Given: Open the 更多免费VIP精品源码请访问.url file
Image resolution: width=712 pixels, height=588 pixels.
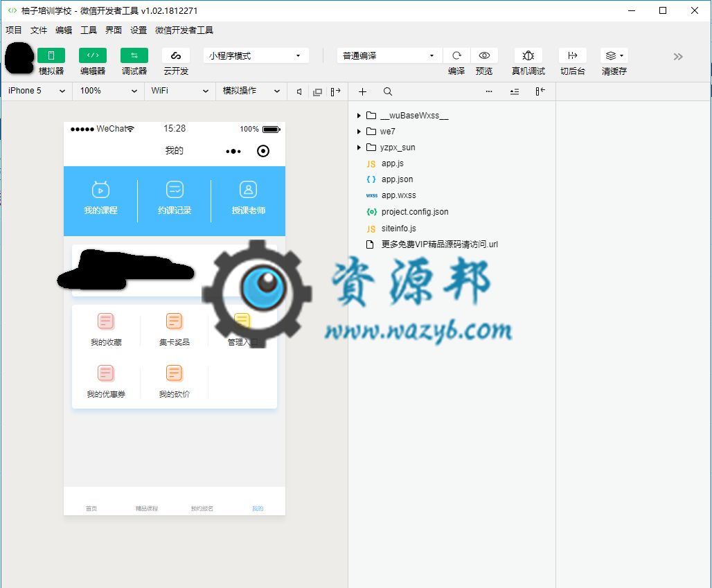Looking at the screenshot, I should click(439, 244).
